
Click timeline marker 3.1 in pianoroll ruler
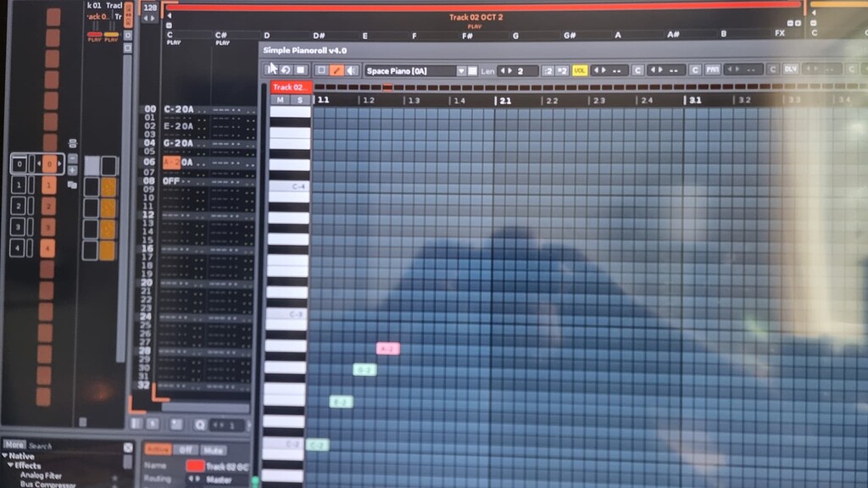(695, 100)
